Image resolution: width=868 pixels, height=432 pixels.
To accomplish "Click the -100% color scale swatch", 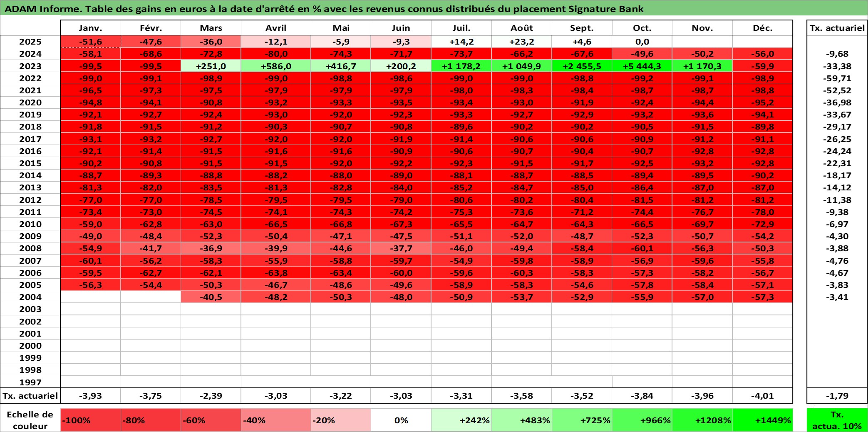I will [90, 420].
